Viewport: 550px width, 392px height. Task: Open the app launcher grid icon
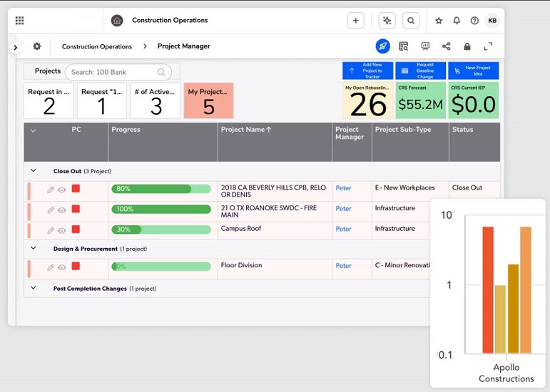click(19, 21)
